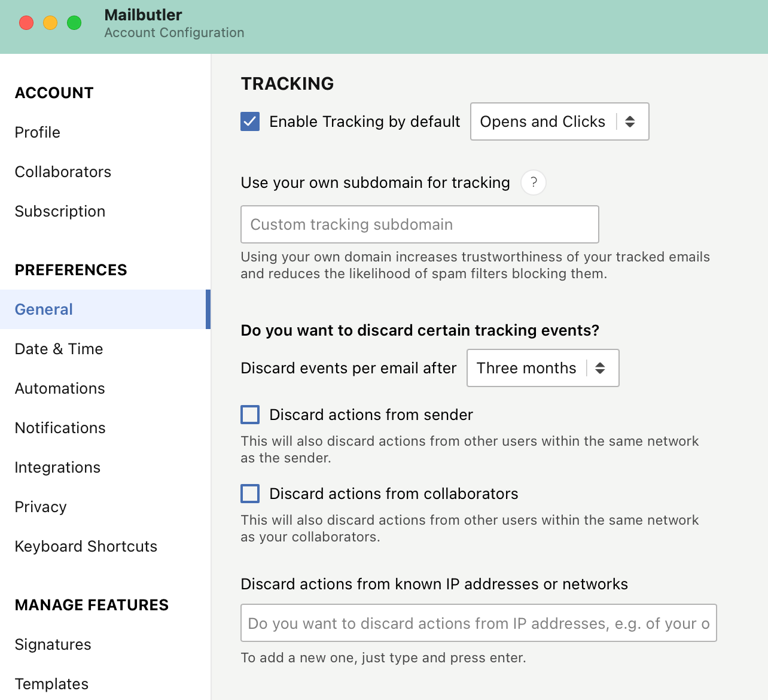The image size is (768, 700).
Task: Maximize the window using the green button
Action: (74, 23)
